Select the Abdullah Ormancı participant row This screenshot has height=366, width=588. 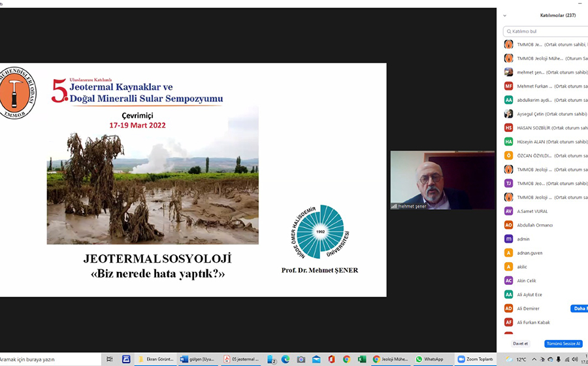546,225
